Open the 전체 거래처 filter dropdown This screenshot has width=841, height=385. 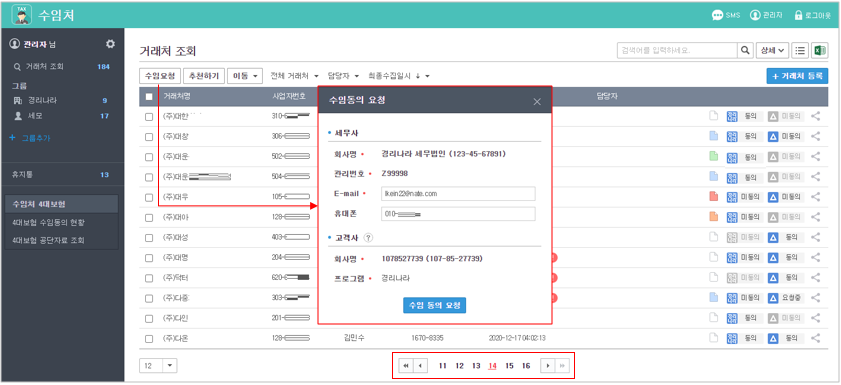[x=294, y=76]
